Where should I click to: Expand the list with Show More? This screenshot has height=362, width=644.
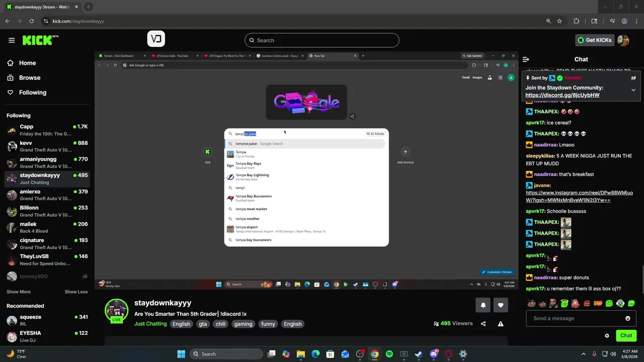tap(19, 292)
